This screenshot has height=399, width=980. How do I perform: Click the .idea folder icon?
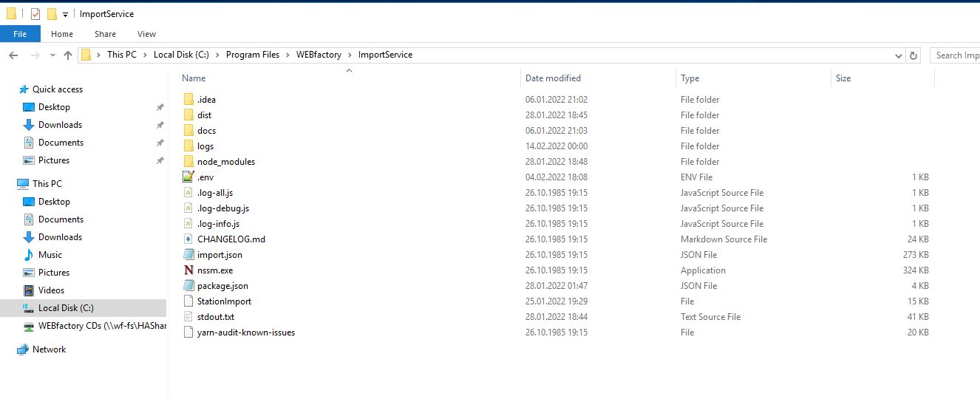188,99
